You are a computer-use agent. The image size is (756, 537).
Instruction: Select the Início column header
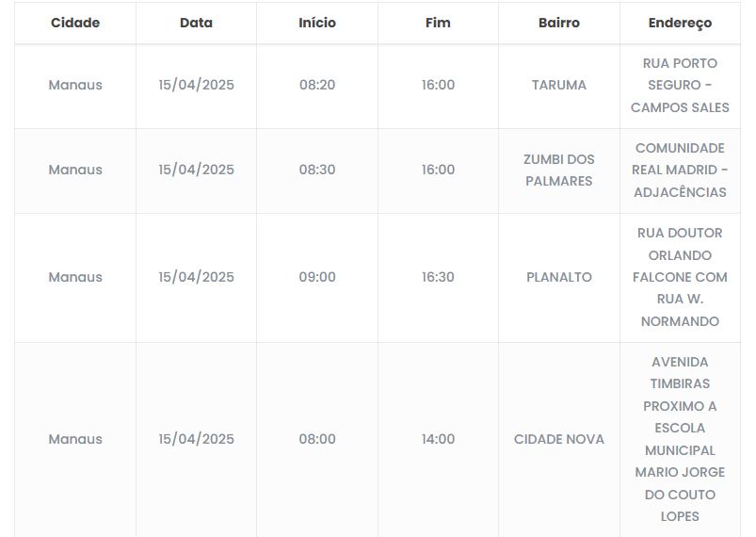pos(317,23)
